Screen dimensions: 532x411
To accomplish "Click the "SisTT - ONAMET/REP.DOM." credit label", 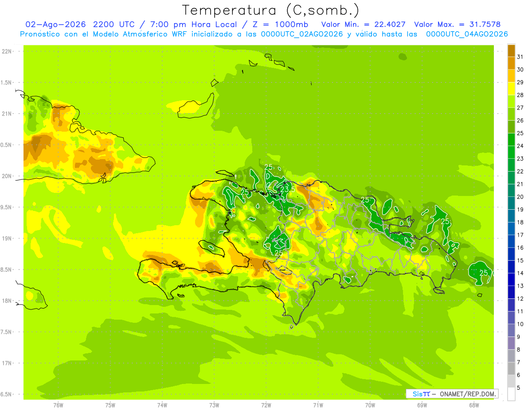I will pos(452,394).
